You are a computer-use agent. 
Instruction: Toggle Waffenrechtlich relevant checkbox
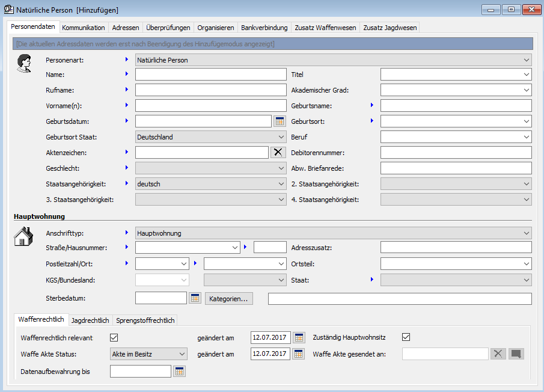(x=114, y=337)
